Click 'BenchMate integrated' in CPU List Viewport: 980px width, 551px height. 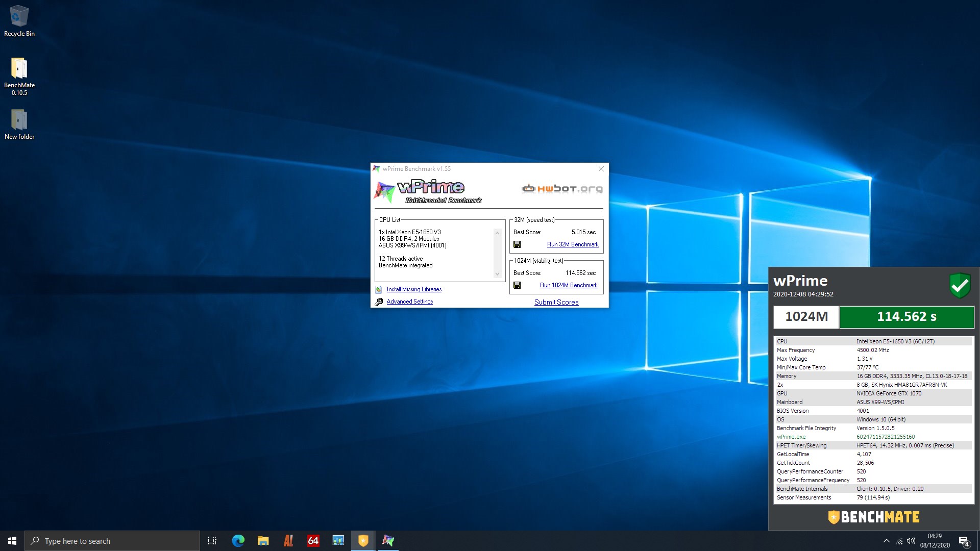(405, 265)
